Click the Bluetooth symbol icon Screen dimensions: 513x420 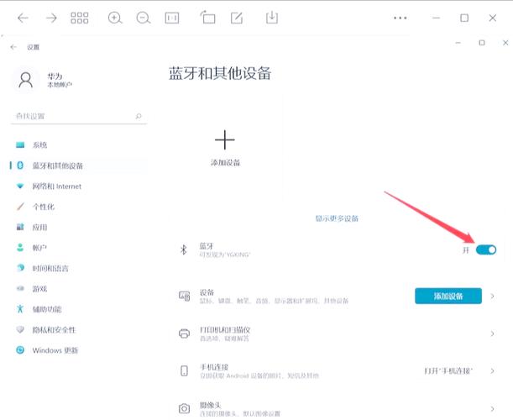(184, 249)
